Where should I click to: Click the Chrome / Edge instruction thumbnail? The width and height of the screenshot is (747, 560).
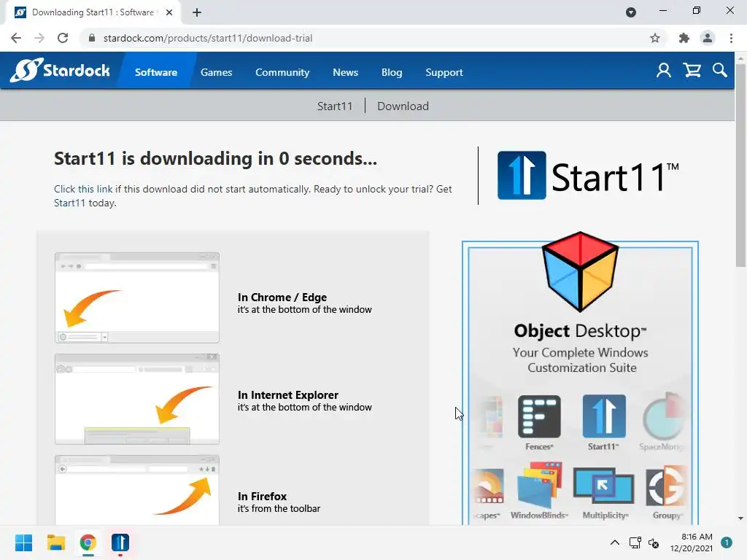click(x=137, y=297)
